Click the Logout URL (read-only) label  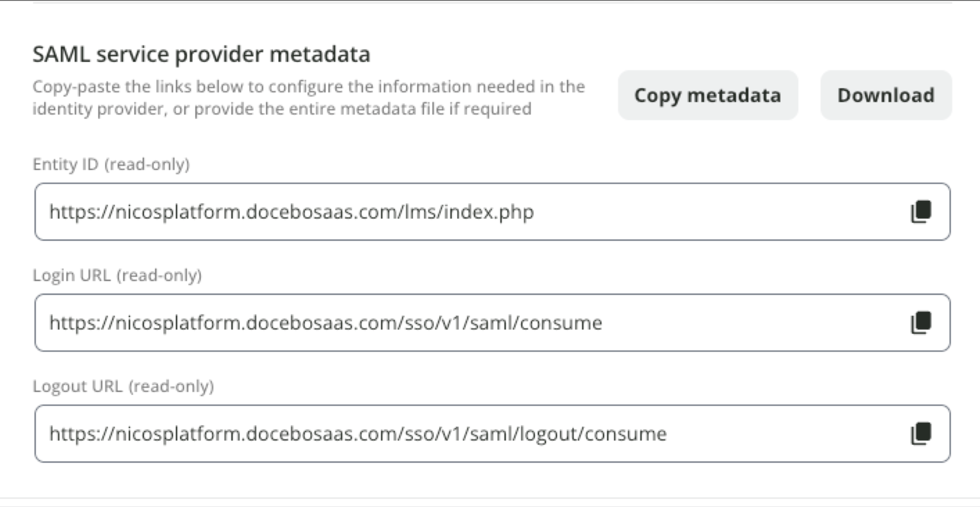click(124, 386)
